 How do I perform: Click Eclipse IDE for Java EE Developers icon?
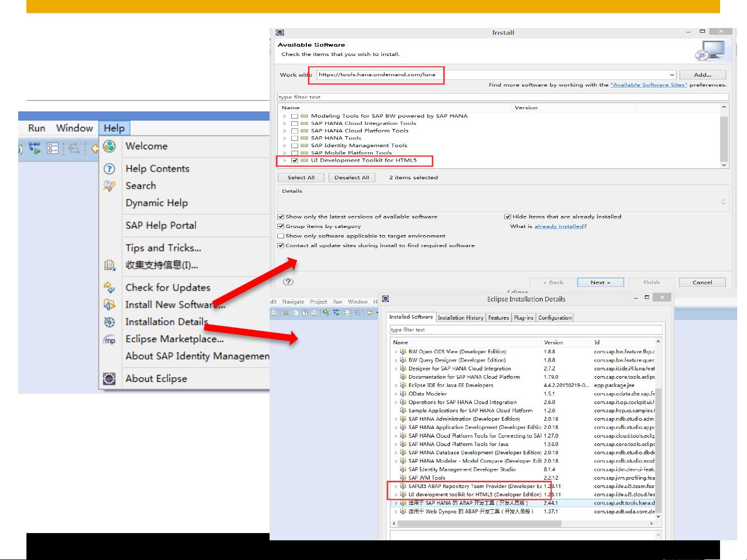pyautogui.click(x=403, y=385)
